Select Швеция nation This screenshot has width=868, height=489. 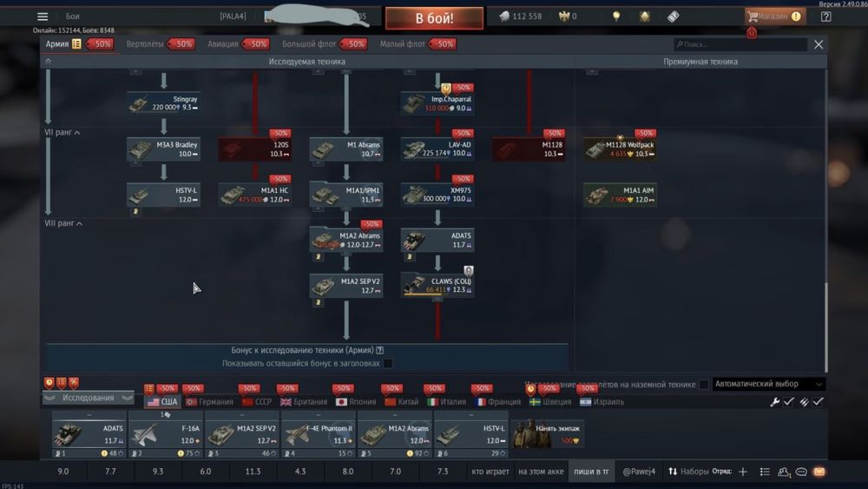click(x=550, y=402)
